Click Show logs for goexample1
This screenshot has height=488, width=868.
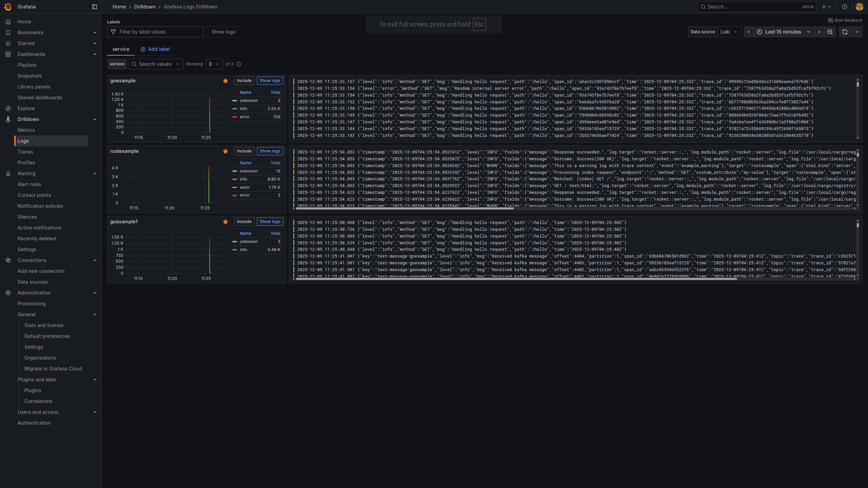(270, 222)
